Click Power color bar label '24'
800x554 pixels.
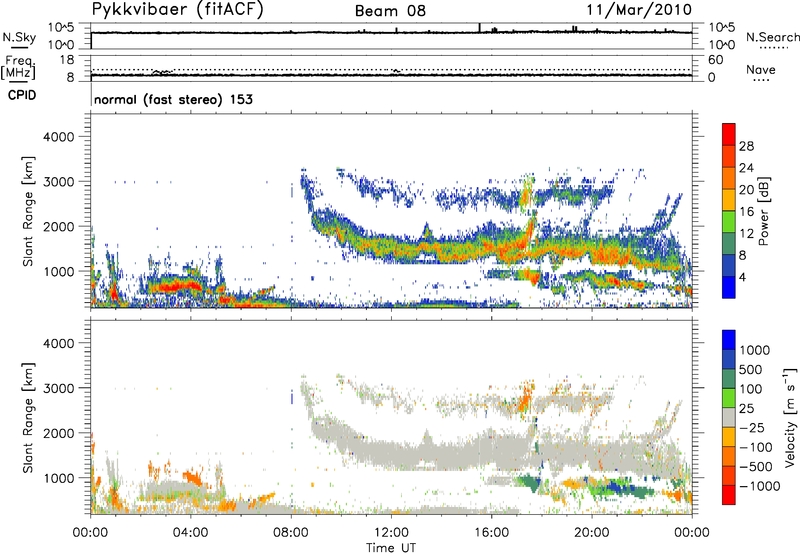[x=746, y=168]
